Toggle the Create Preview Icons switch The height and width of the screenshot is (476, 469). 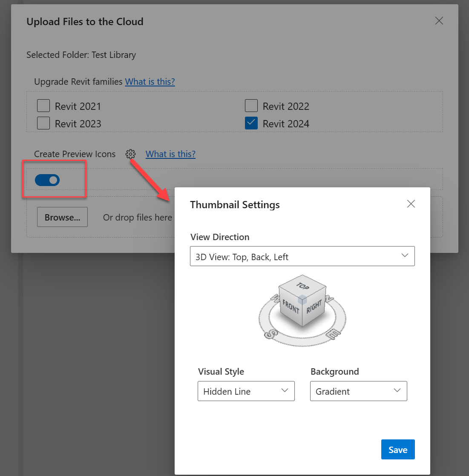[x=47, y=180]
